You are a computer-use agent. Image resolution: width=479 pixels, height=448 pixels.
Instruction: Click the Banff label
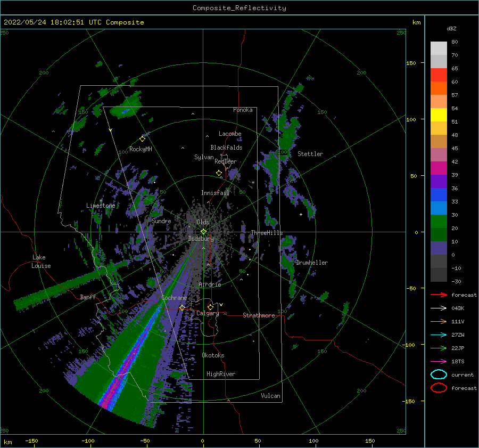[88, 297]
